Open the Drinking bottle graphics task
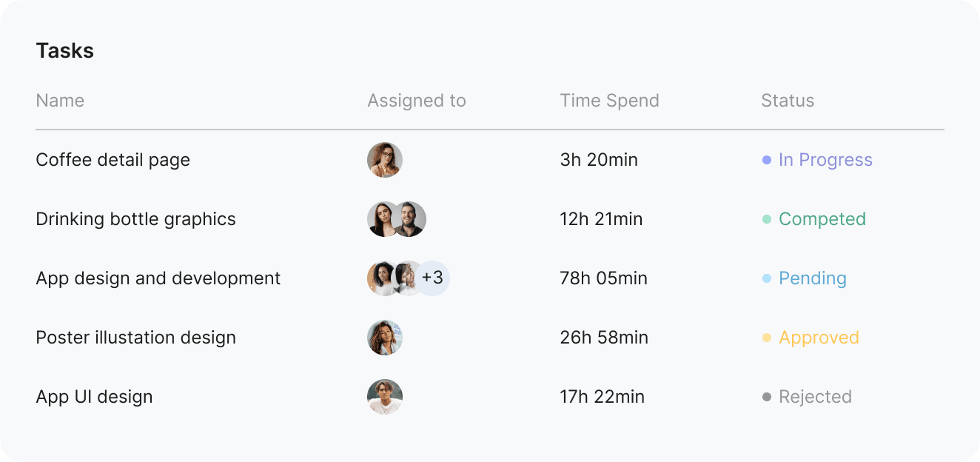Screen dimensions: 980x462 [136, 219]
